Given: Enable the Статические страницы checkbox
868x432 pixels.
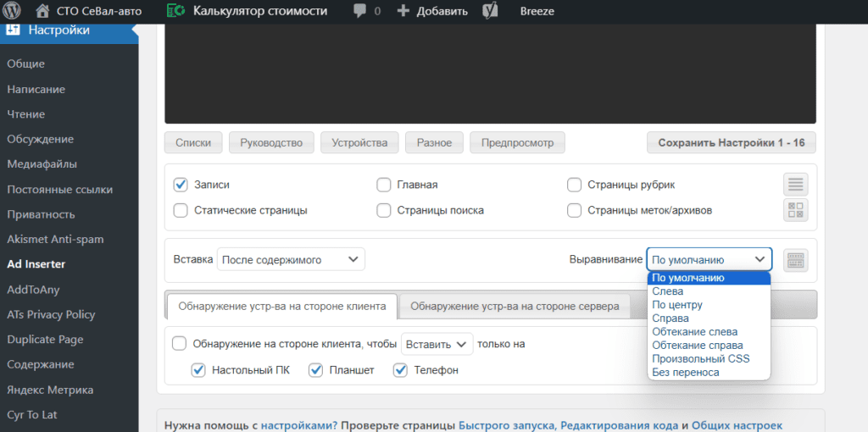Looking at the screenshot, I should pyautogui.click(x=181, y=210).
